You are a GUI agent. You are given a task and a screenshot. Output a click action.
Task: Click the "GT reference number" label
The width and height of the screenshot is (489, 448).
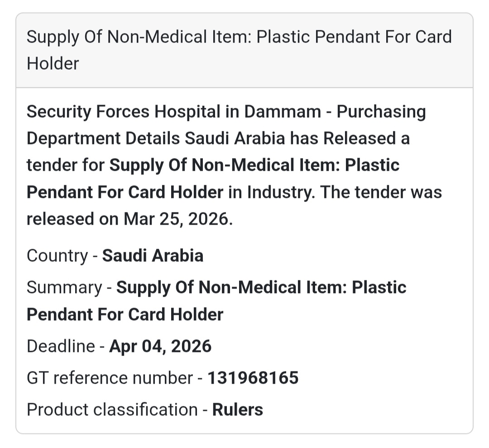tap(110, 378)
